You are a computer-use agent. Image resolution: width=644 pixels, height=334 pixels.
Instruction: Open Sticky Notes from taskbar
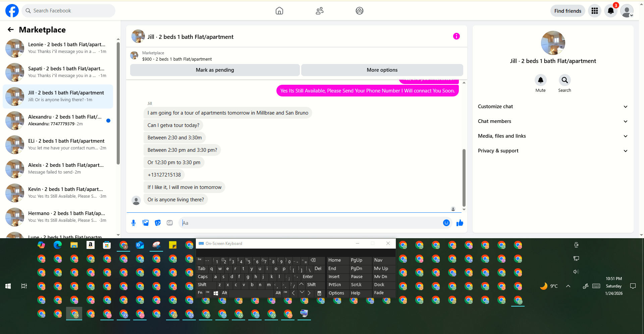[173, 245]
